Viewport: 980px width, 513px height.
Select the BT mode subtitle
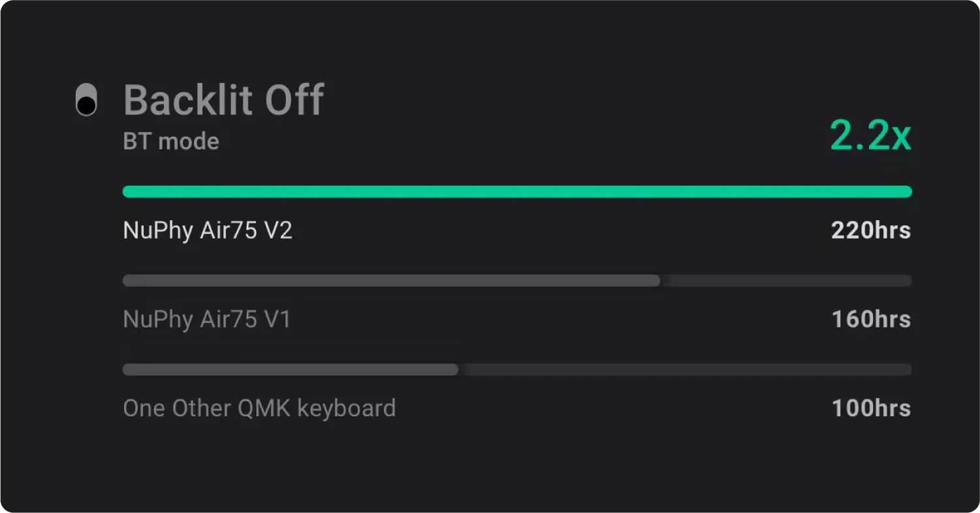(171, 141)
